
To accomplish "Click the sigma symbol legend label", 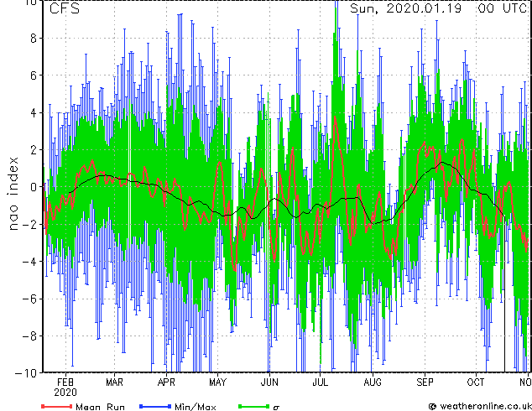I will 276,408.
